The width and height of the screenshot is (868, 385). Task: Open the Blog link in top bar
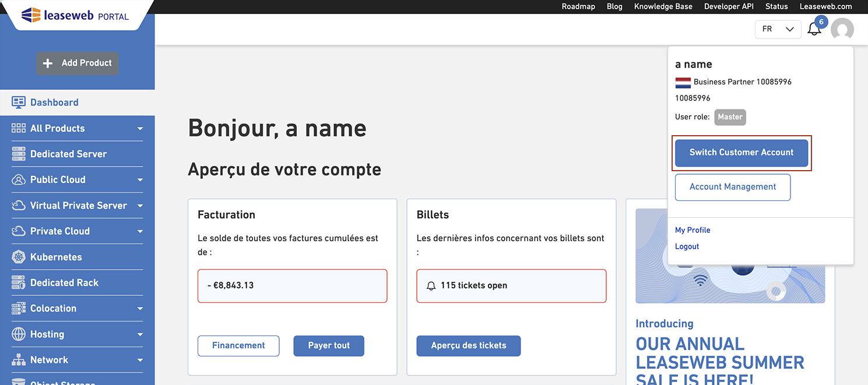point(614,6)
